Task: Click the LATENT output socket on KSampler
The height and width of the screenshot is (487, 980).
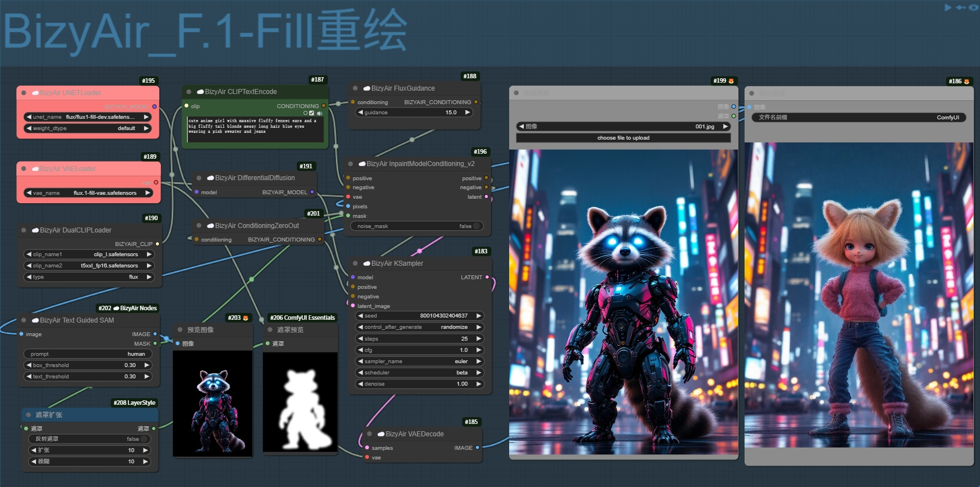Action: pos(487,277)
